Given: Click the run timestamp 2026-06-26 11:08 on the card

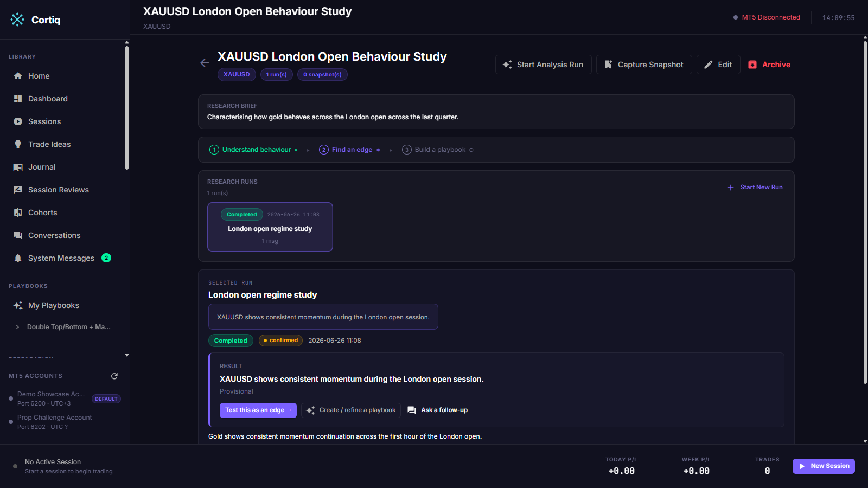Looking at the screenshot, I should pyautogui.click(x=293, y=215).
